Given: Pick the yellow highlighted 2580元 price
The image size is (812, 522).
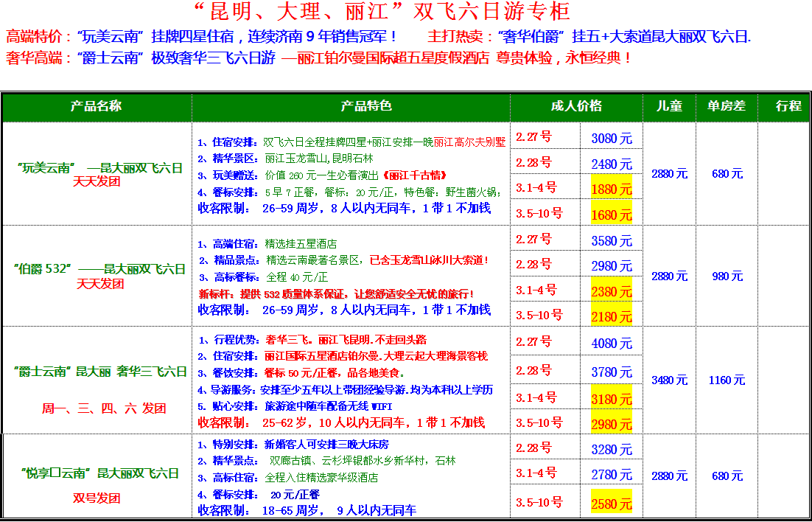Looking at the screenshot, I should [x=612, y=504].
